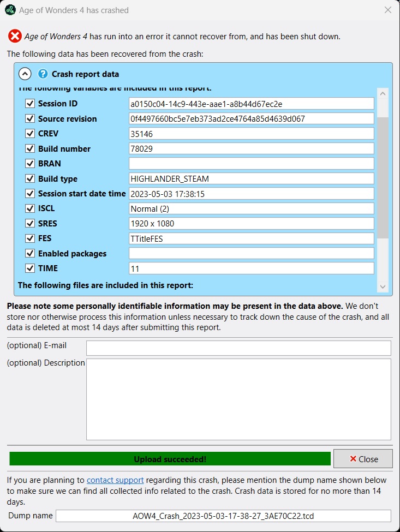Screen dimensions: 400x532
Task: Uncheck the SRES checkbox
Action: pos(30,223)
